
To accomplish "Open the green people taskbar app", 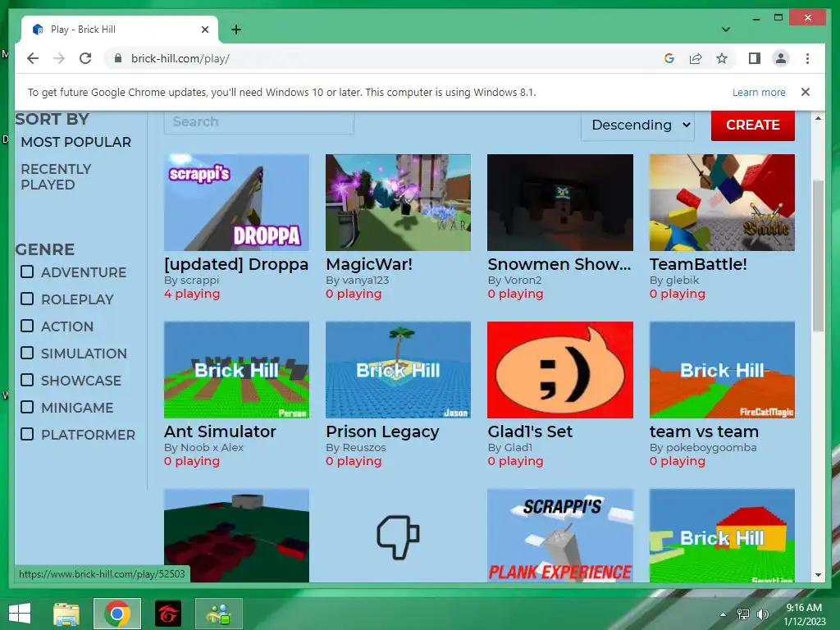I will (218, 614).
